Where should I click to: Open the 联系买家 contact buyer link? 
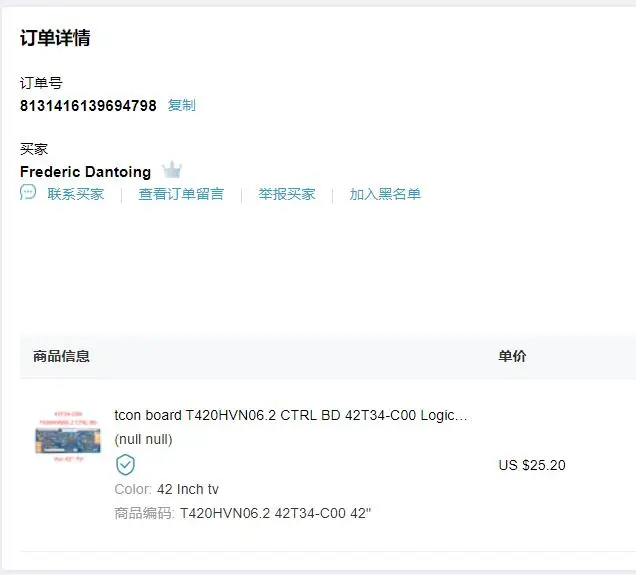click(76, 194)
